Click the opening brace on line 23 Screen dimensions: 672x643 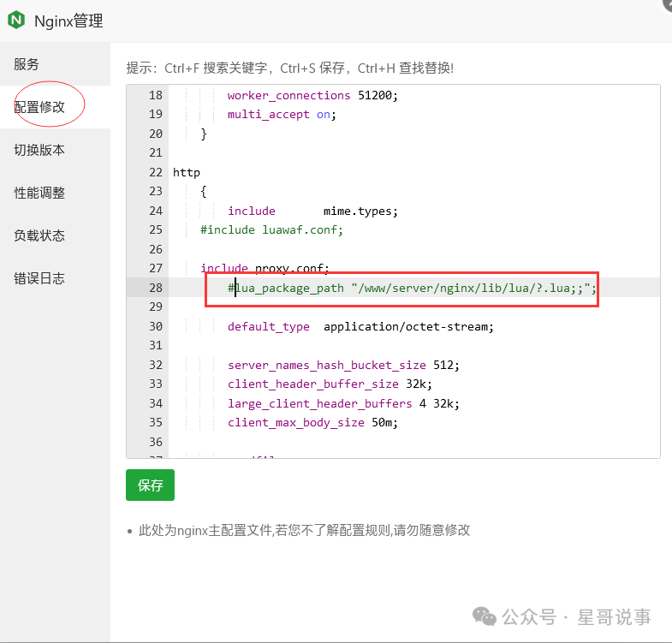click(x=204, y=192)
